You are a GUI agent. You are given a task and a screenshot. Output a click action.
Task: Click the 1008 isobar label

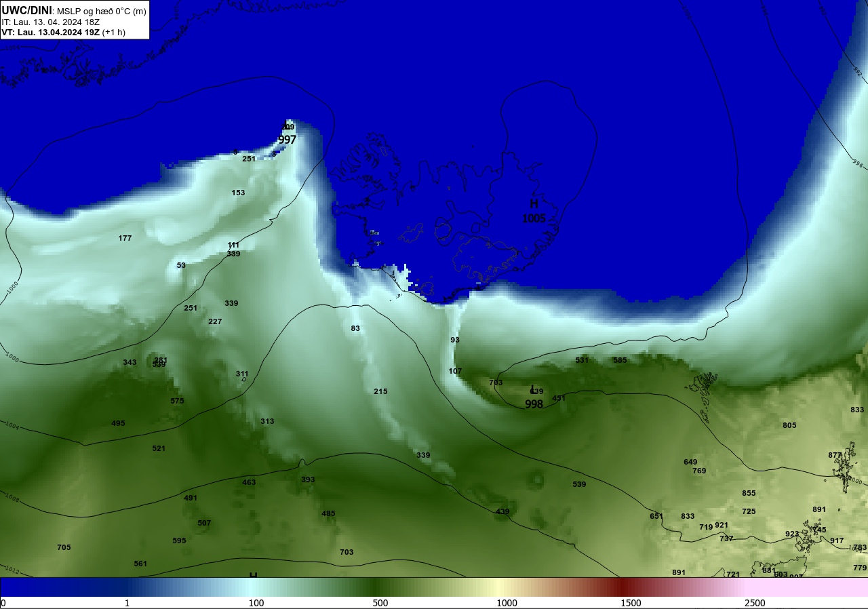tap(12, 498)
